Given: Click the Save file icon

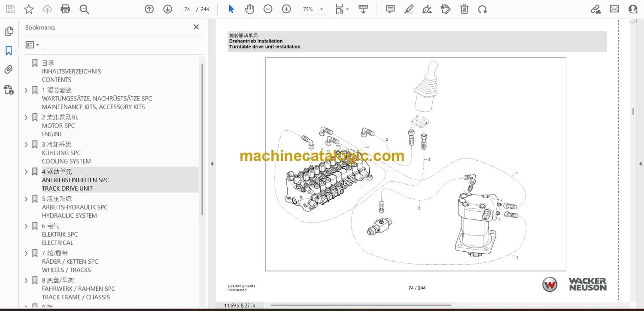Looking at the screenshot, I should (10, 9).
